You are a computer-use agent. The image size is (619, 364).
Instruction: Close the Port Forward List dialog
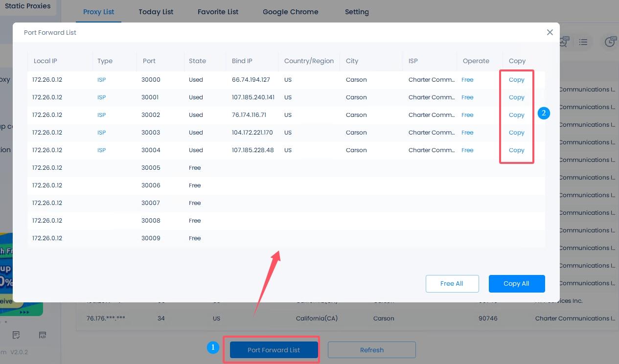[x=550, y=32]
